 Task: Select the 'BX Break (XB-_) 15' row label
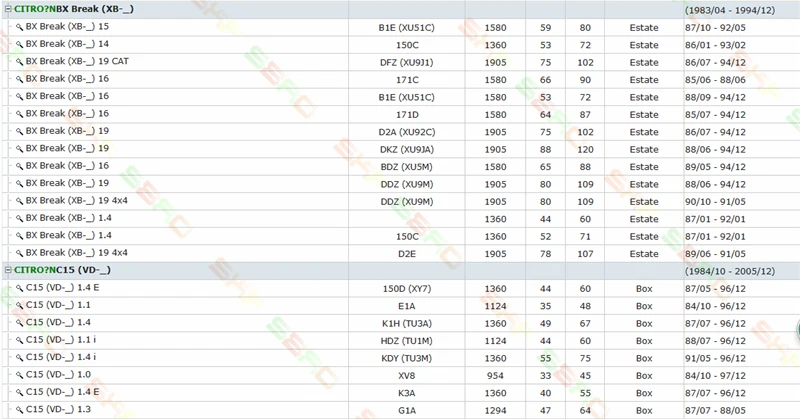(x=67, y=27)
